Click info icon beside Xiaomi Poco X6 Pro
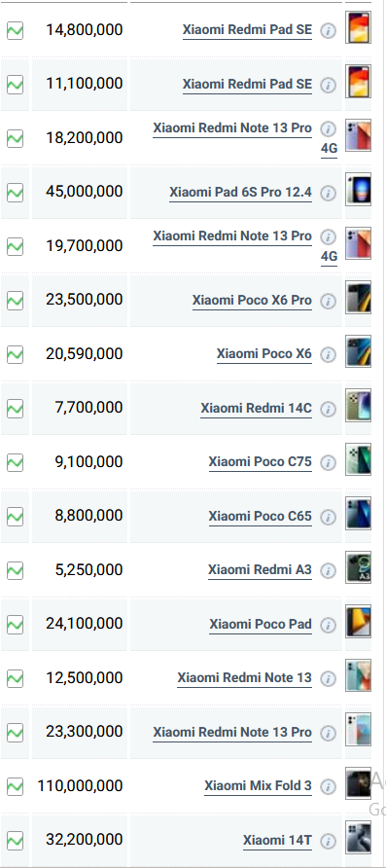The height and width of the screenshot is (868, 386). point(328,301)
